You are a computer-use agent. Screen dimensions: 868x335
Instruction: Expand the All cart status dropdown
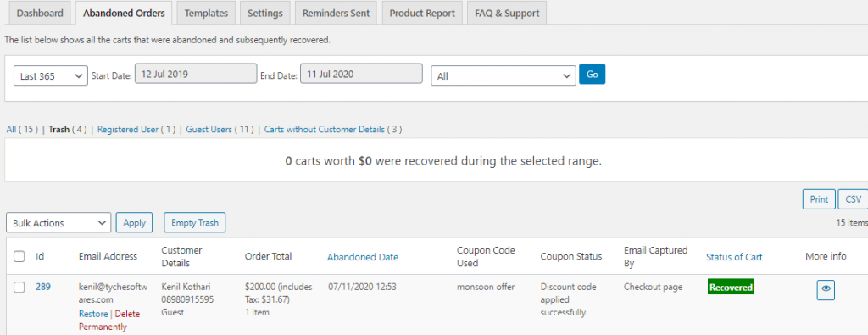coord(504,75)
